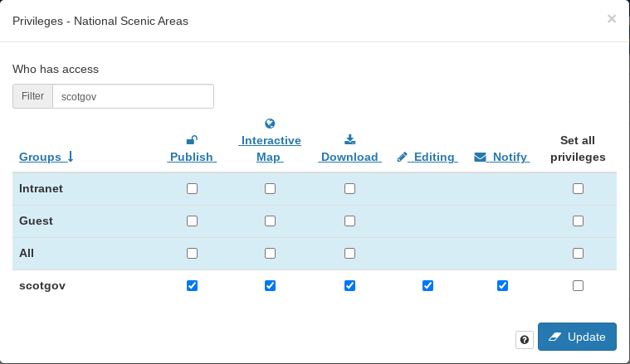Uncheck Editing for scotgov group
Screen dimensions: 630x364
pos(428,286)
